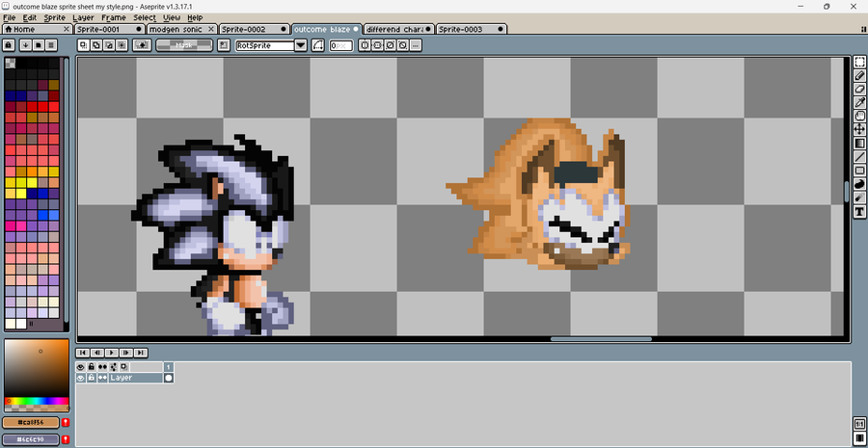Switch to the Sprite-0003 tab

[x=472, y=29]
